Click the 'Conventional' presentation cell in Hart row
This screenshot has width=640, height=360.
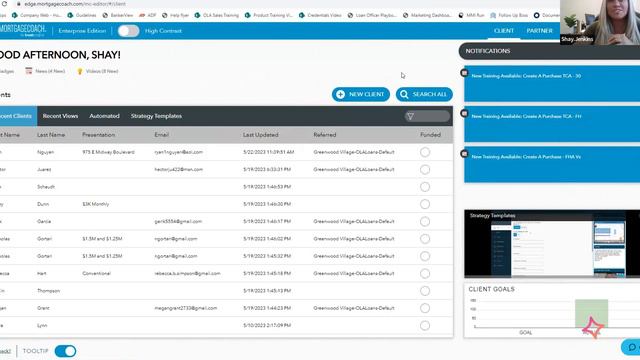(x=96, y=273)
